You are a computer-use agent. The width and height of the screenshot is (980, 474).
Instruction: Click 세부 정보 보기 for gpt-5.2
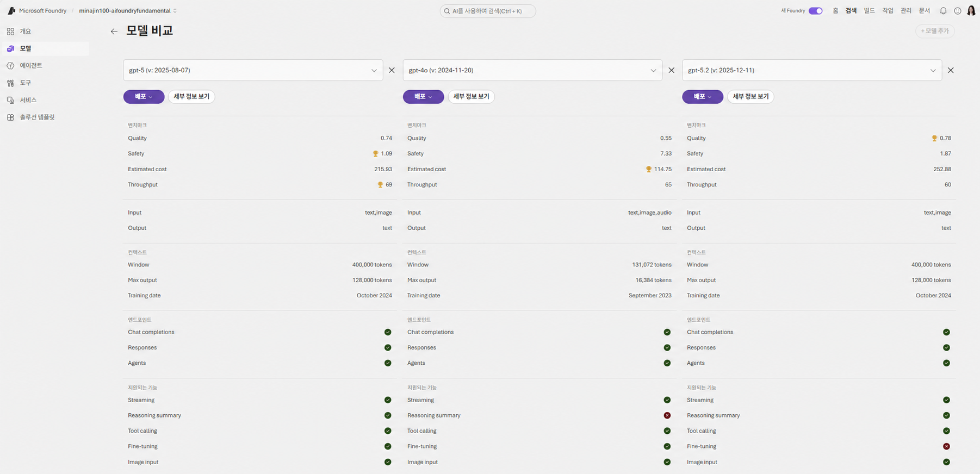pyautogui.click(x=750, y=97)
